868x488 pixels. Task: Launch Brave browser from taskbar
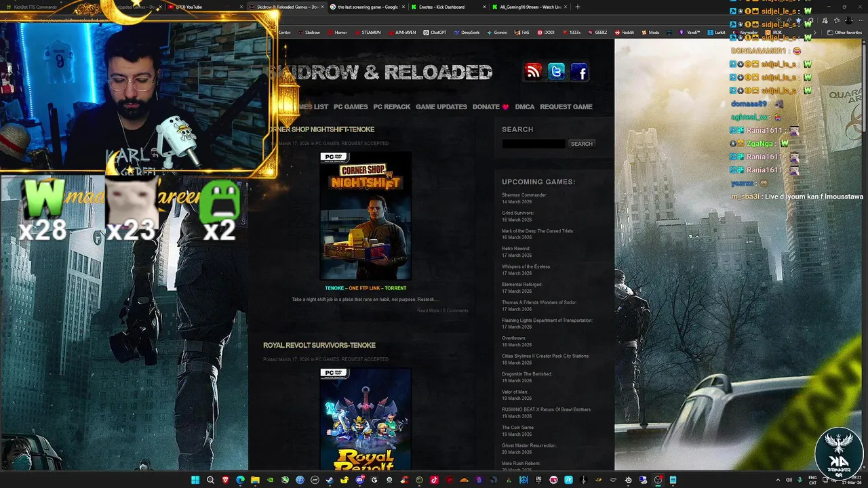(225, 480)
